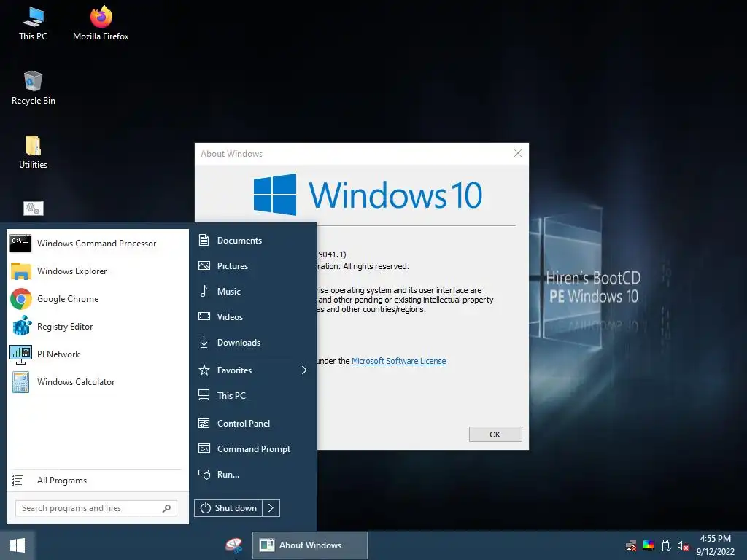747x560 pixels.
Task: Open the Utilities folder on desktop
Action: pos(33,152)
